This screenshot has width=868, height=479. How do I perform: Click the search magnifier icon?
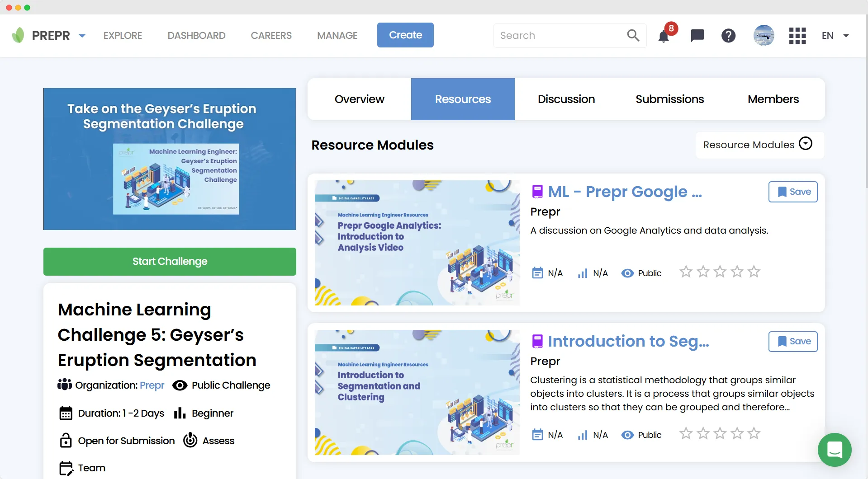coord(633,35)
